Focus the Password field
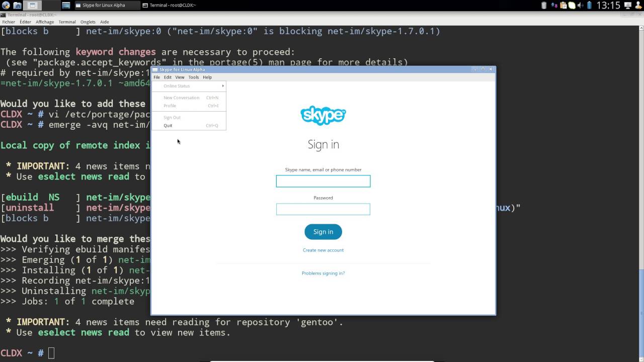The height and width of the screenshot is (362, 644). pyautogui.click(x=323, y=209)
